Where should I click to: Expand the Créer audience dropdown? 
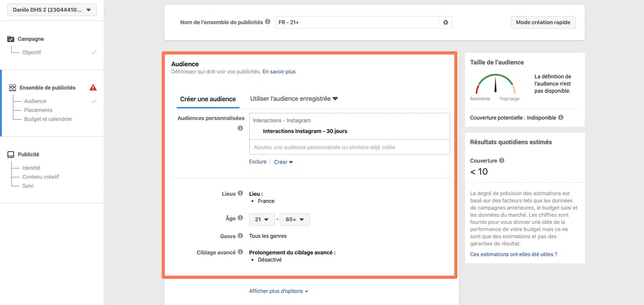[x=284, y=162]
